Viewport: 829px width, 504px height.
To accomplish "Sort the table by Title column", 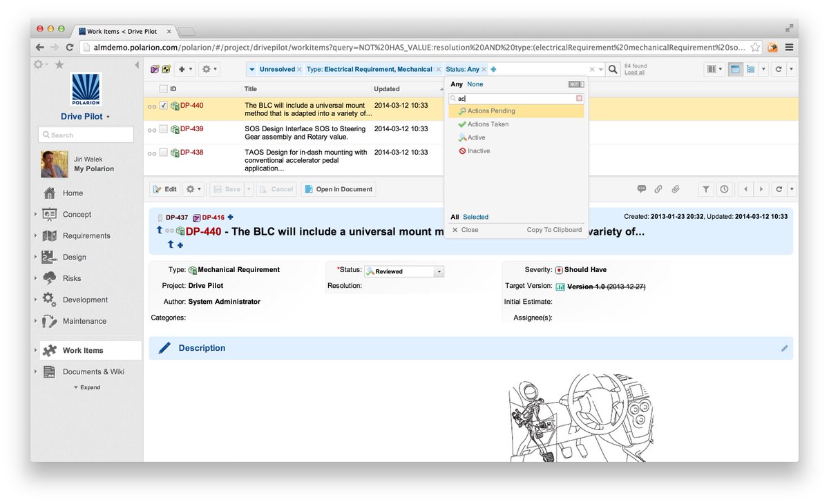I will [251, 89].
